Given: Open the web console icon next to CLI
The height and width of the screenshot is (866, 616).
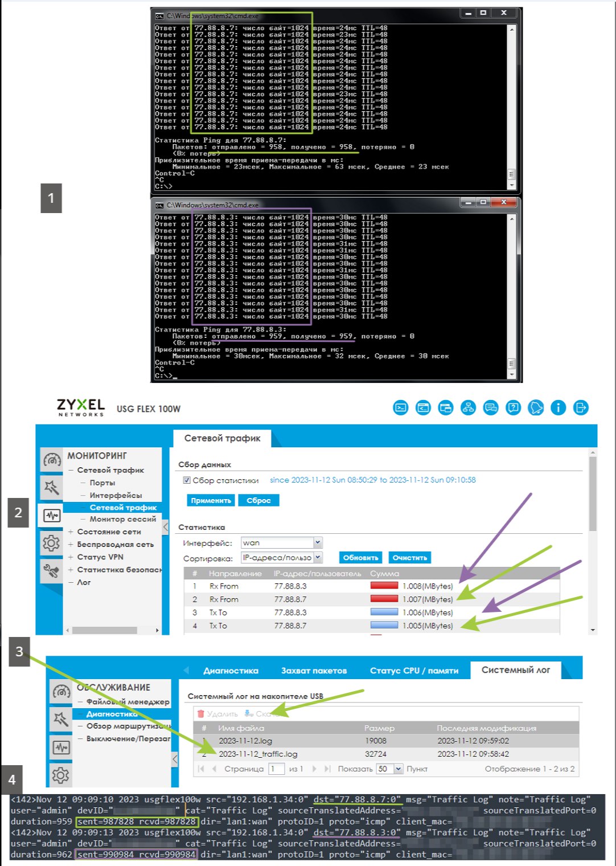Looking at the screenshot, I should [424, 408].
